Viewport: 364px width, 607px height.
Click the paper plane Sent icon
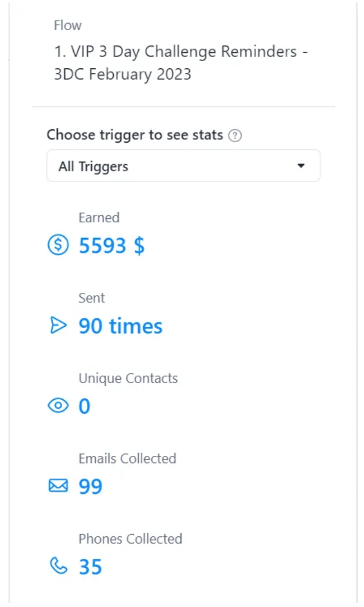tap(58, 326)
